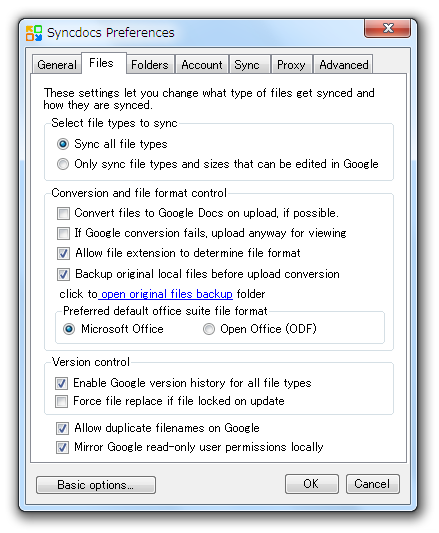Switch to the Advanced tab
Image resolution: width=439 pixels, height=533 pixels.
(x=343, y=64)
